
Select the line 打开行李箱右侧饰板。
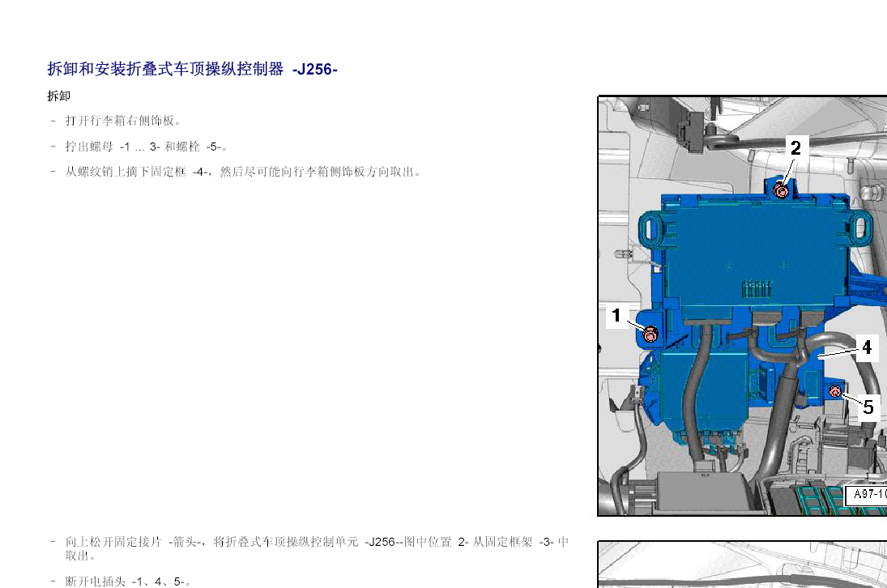click(123, 121)
